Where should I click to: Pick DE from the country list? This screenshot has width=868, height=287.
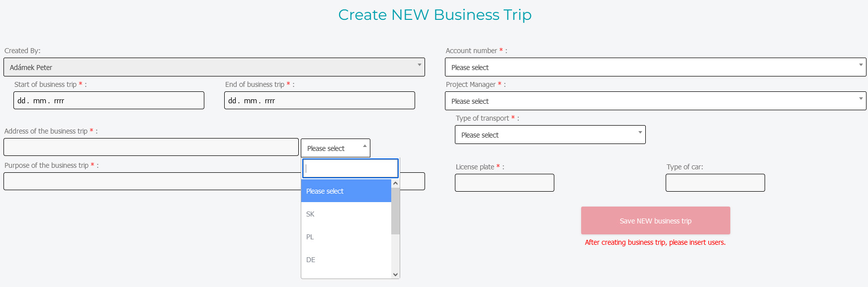click(x=346, y=260)
